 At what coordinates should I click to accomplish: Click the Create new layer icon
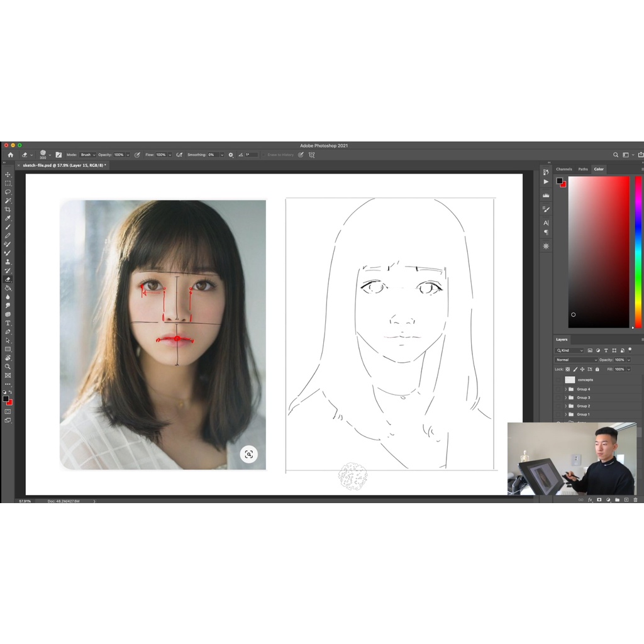(626, 500)
